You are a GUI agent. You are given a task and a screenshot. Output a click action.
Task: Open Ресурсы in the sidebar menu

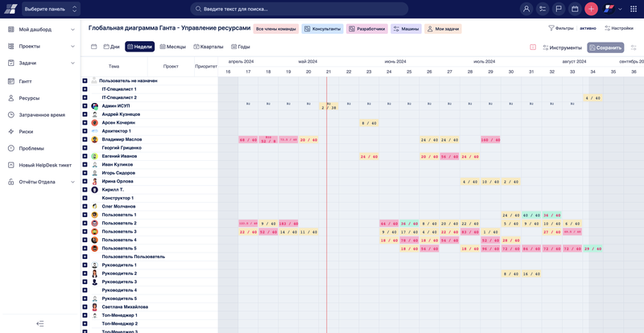point(29,98)
